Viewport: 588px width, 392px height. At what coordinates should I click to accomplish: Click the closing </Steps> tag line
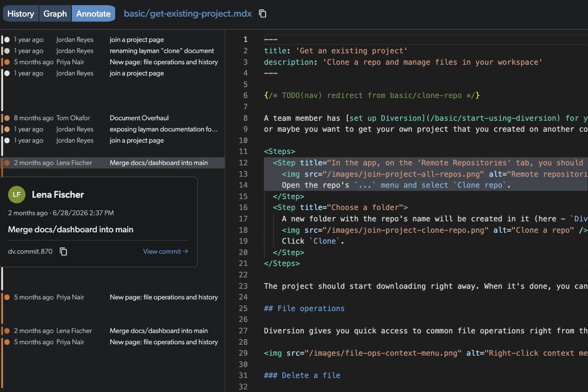coord(282,264)
